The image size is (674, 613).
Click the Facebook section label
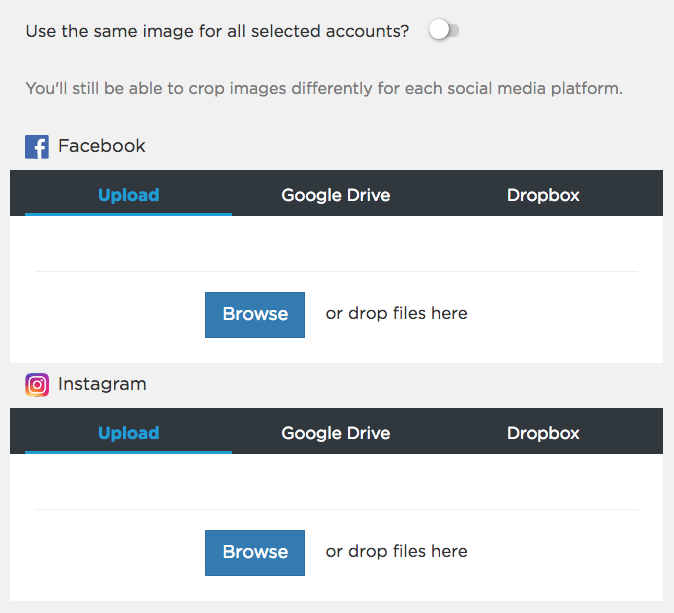[x=101, y=146]
